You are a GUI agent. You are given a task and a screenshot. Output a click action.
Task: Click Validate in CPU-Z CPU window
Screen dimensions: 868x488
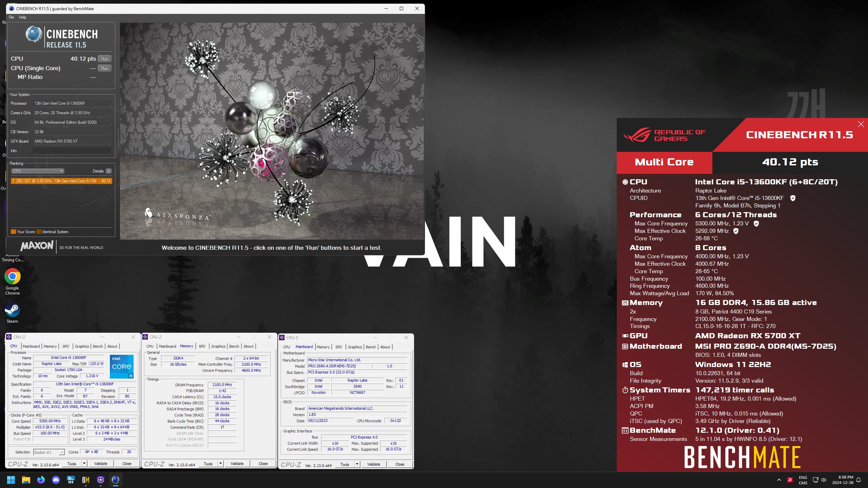click(x=101, y=464)
